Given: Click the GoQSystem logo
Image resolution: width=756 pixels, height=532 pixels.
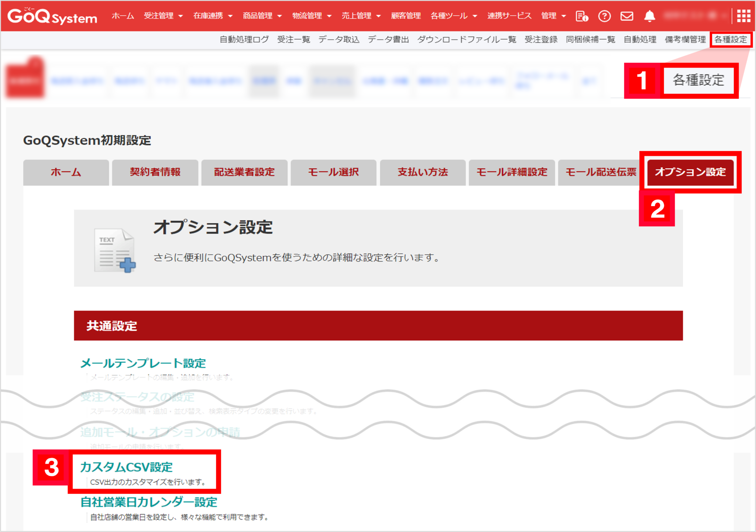Looking at the screenshot, I should point(52,16).
